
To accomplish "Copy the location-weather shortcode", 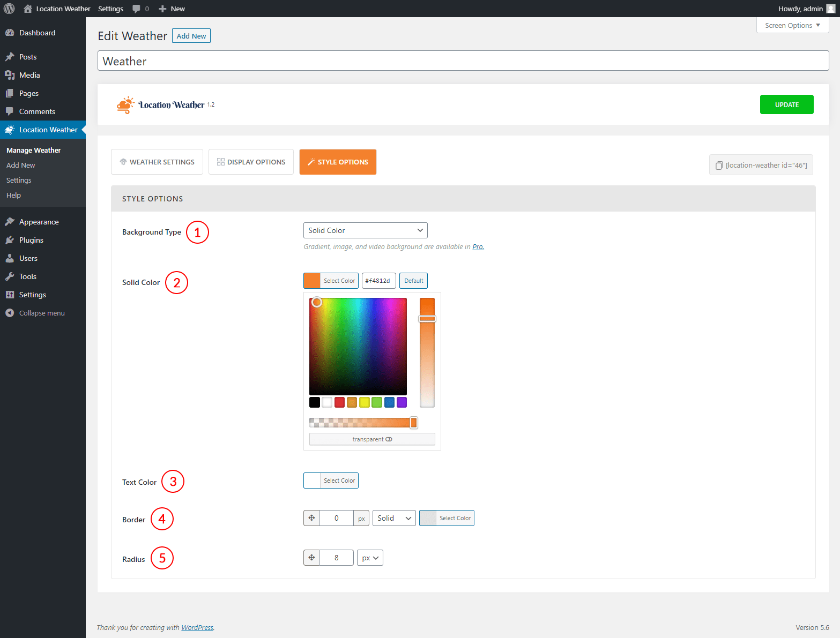I will tap(761, 165).
